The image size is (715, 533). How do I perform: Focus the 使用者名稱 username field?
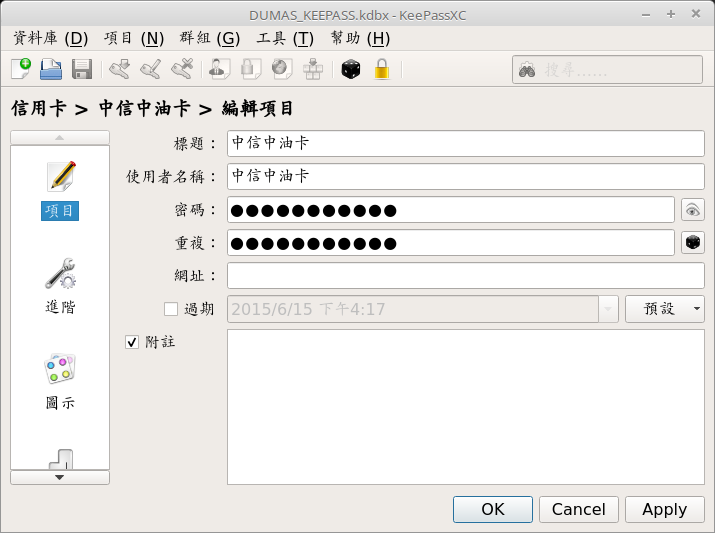click(x=466, y=176)
